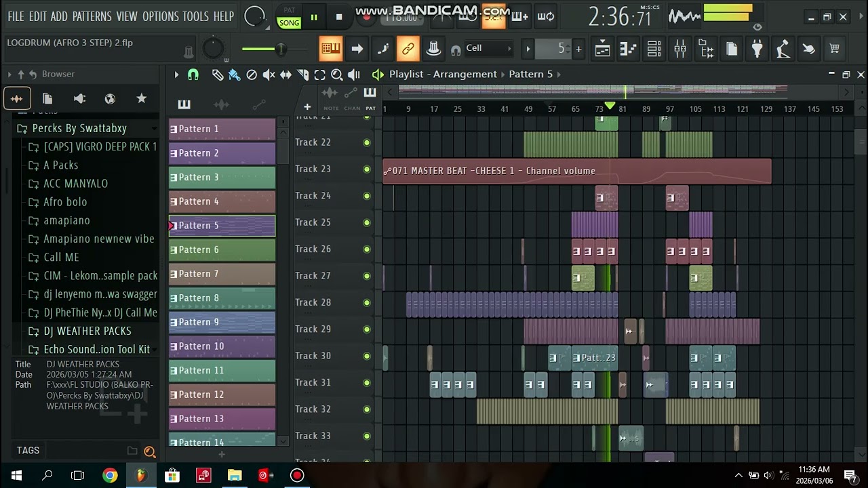This screenshot has width=868, height=488.
Task: Choose the Select tool in playlist toolbar
Action: click(319, 75)
